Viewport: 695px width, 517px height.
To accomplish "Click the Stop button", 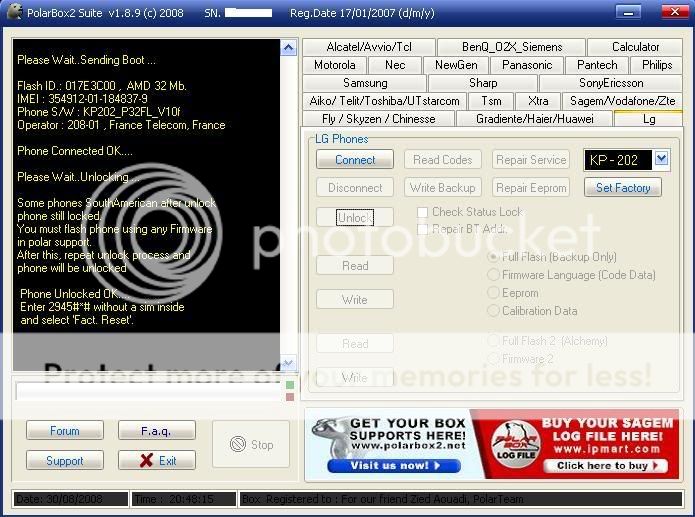I will 251,444.
